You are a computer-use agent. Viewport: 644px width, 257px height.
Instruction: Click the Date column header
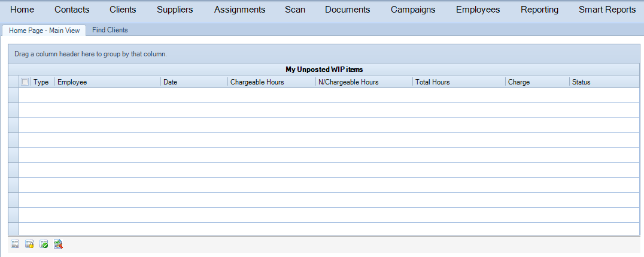(195, 82)
